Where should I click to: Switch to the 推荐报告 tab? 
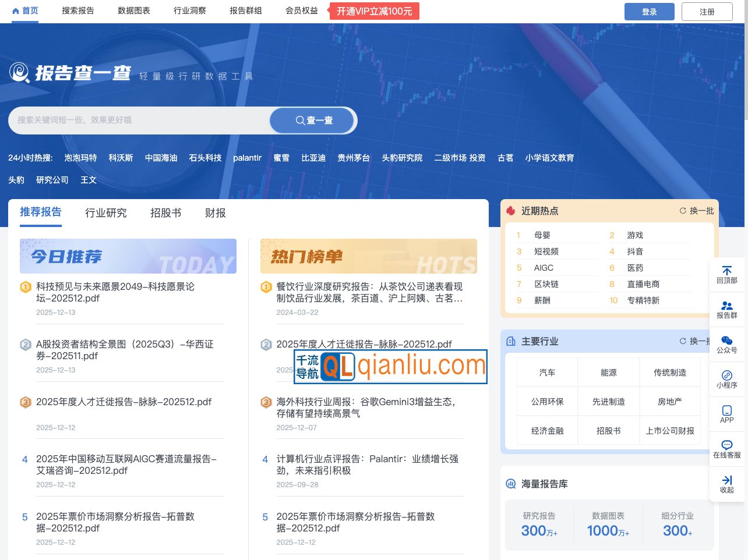pos(40,212)
